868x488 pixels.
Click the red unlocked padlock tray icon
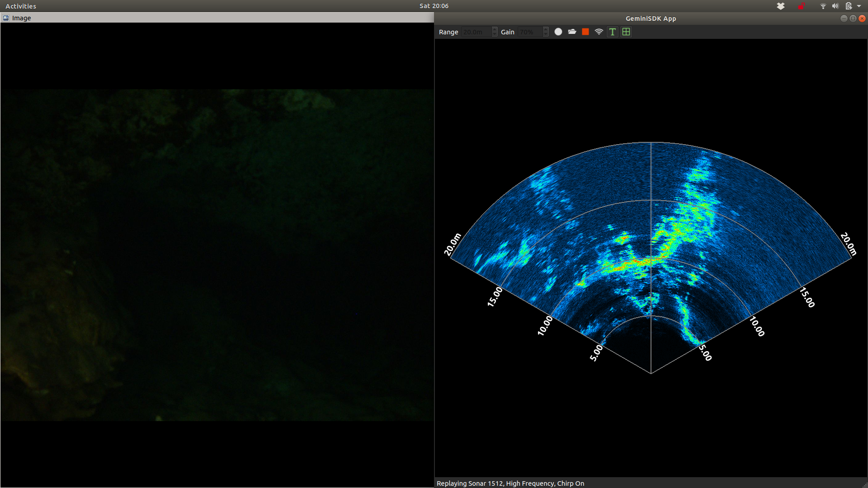tap(802, 6)
